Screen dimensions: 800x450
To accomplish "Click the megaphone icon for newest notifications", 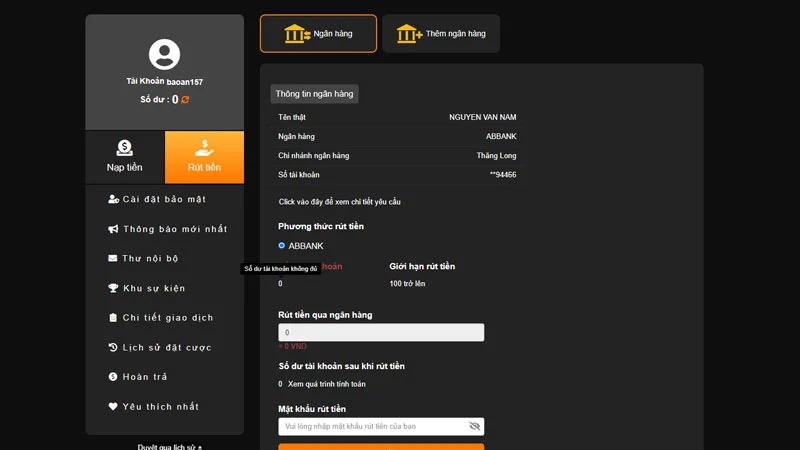I will click(x=113, y=229).
